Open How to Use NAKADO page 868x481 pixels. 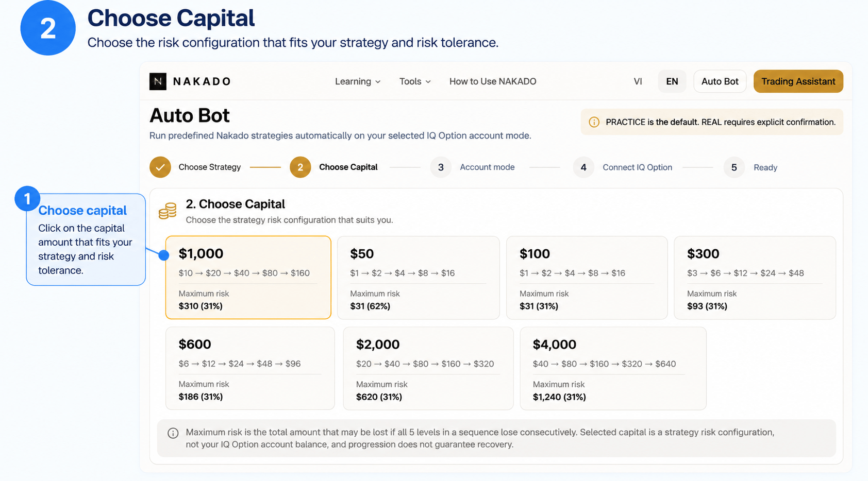493,81
